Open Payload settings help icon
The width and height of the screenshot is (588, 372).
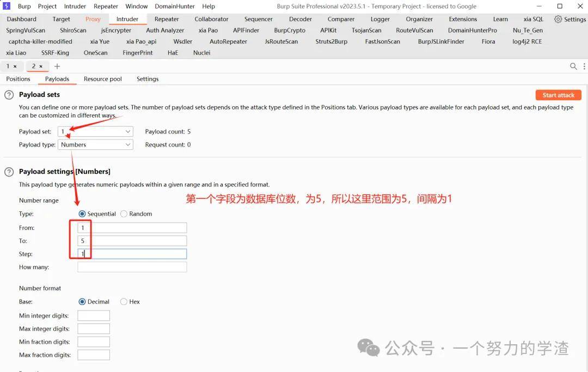coord(9,172)
